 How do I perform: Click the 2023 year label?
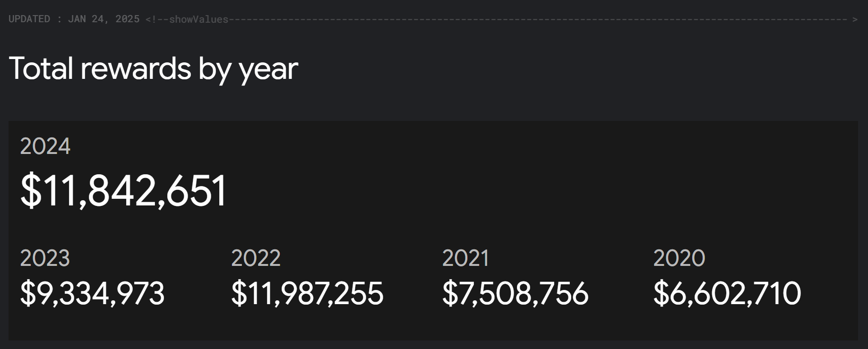[45, 258]
